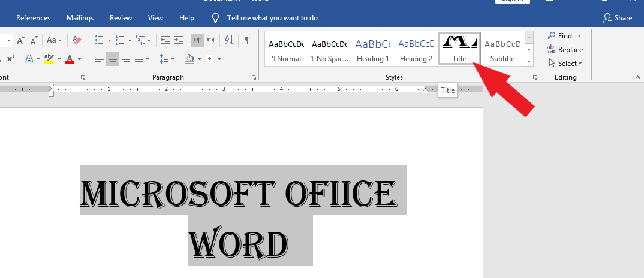Click the Share button

pos(617,17)
